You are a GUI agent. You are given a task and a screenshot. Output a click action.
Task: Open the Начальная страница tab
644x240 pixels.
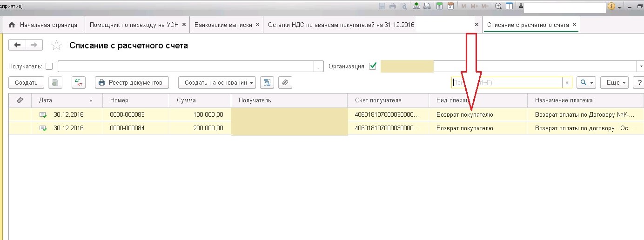[x=42, y=25]
